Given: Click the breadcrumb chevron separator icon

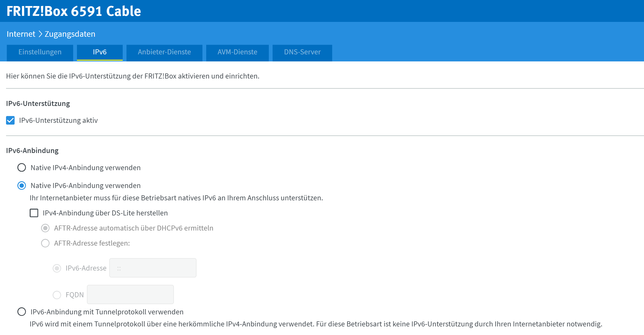Looking at the screenshot, I should 40,34.
